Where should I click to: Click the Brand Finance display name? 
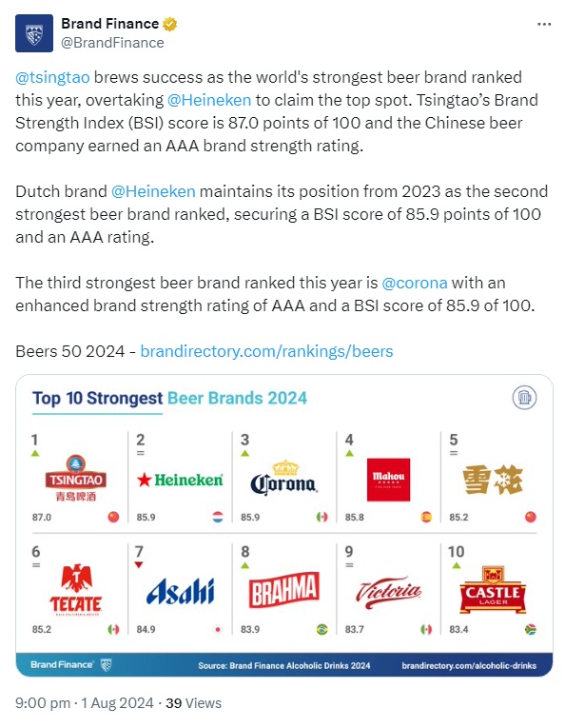point(110,23)
